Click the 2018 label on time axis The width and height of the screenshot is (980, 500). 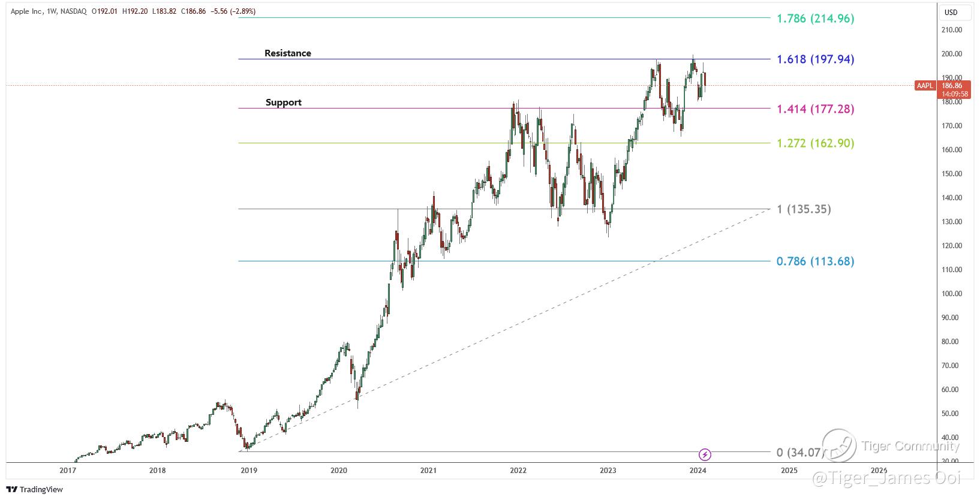[x=158, y=471]
